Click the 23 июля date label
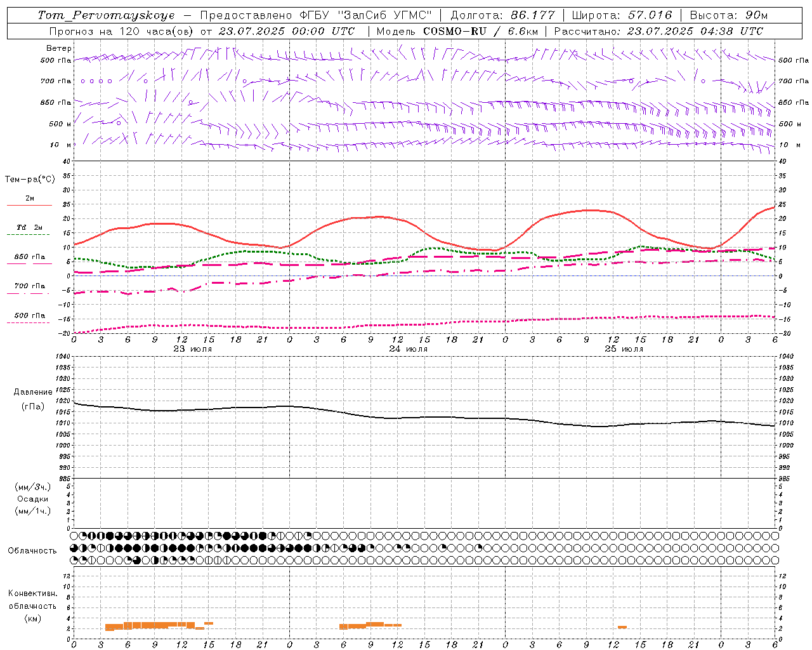The width and height of the screenshot is (812, 650). click(193, 349)
